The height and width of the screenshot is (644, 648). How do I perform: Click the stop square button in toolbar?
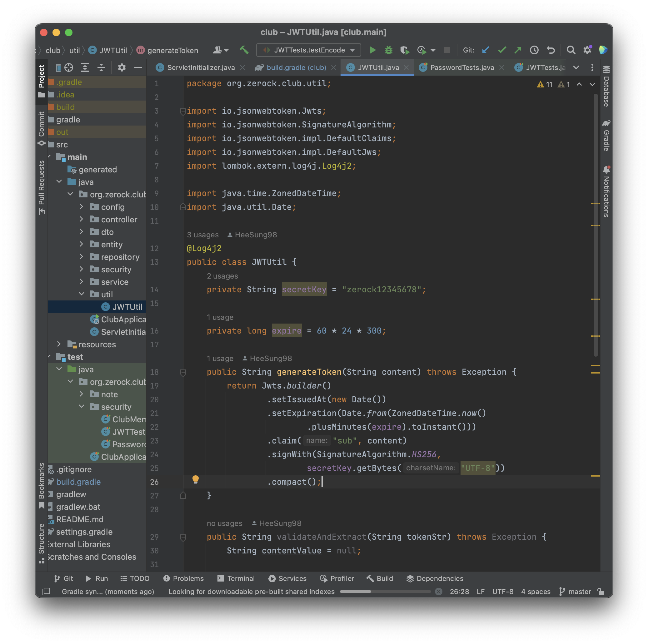coord(446,50)
